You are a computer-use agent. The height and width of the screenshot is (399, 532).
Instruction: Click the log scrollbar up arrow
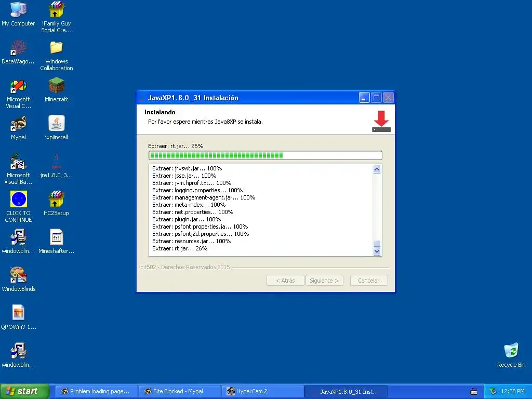377,169
